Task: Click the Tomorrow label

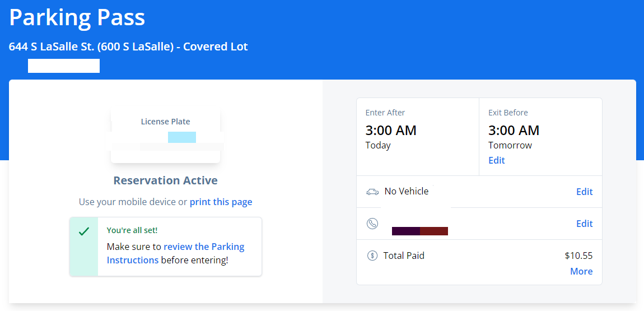Action: pos(510,145)
